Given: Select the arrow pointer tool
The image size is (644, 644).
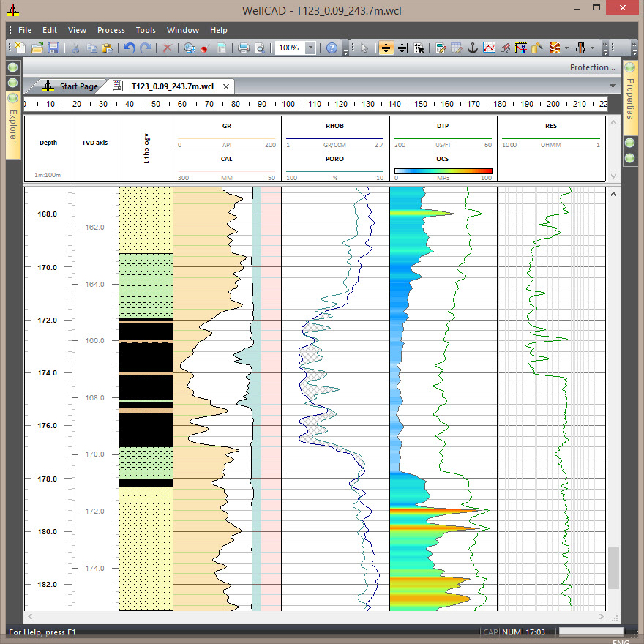Looking at the screenshot, I should click(364, 48).
